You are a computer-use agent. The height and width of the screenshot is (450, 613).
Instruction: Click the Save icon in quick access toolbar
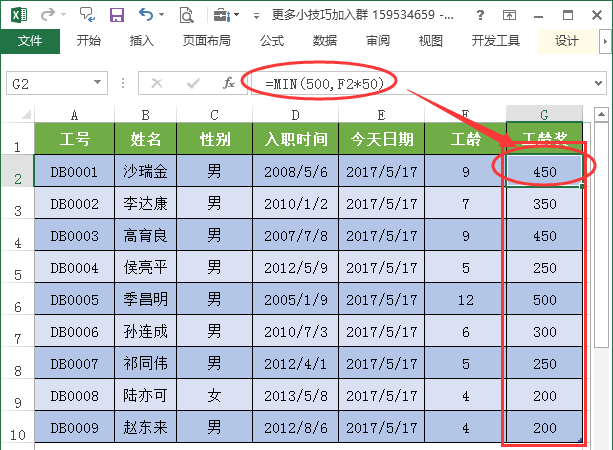(x=116, y=15)
